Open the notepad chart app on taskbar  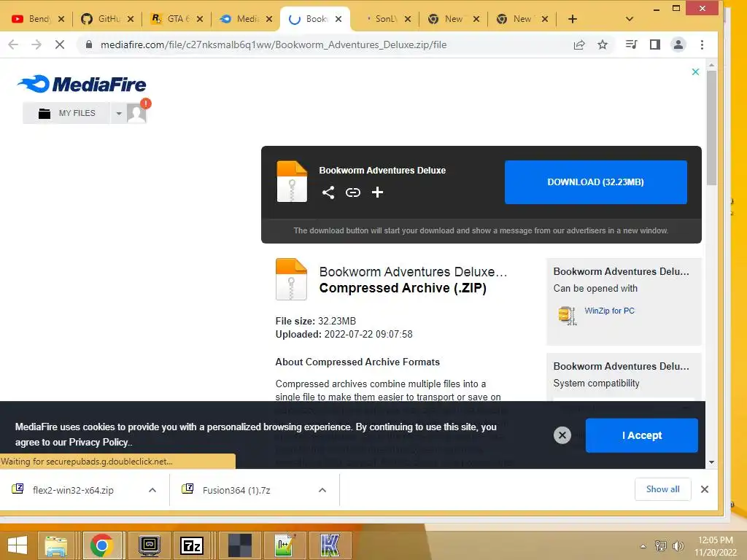285,545
